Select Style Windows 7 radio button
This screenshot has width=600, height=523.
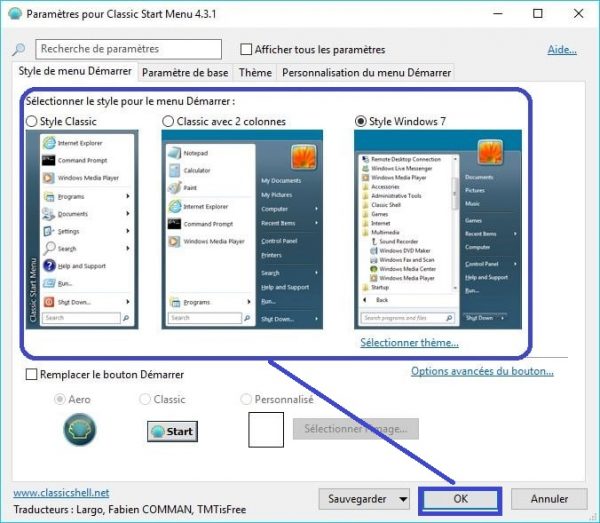(x=360, y=121)
